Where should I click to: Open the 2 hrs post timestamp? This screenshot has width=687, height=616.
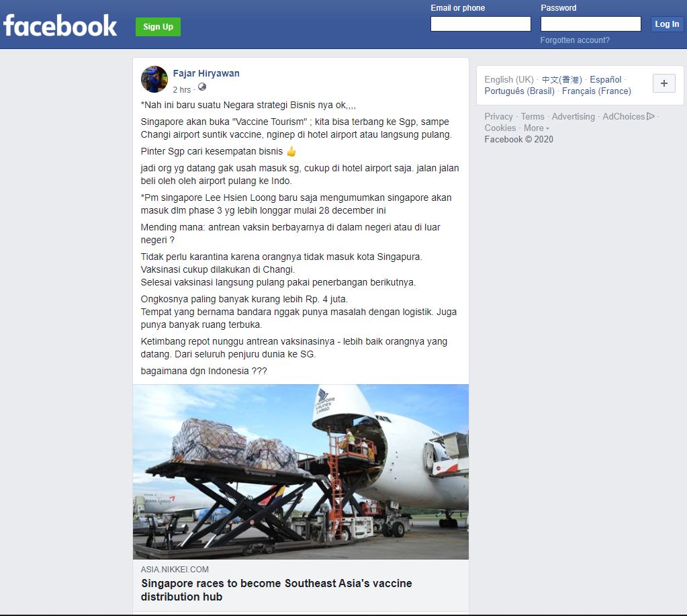click(x=182, y=90)
